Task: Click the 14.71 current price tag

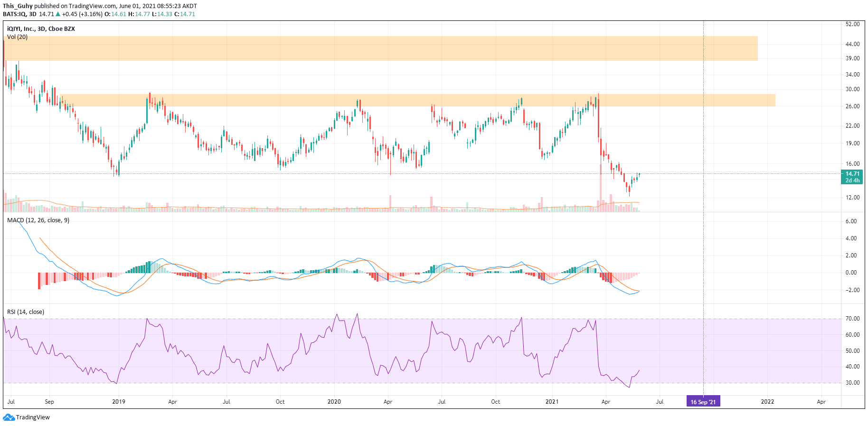Action: (x=852, y=174)
